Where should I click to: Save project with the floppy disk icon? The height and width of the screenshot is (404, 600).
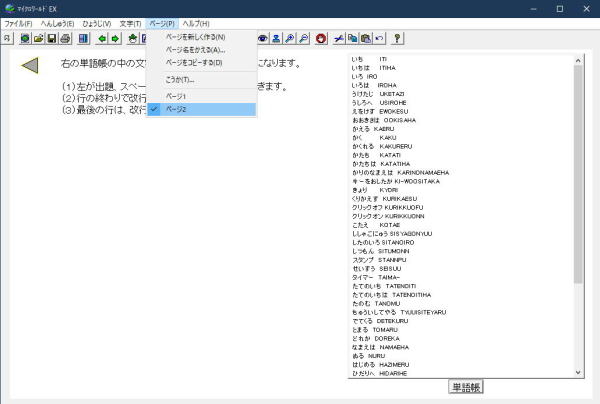pos(52,38)
